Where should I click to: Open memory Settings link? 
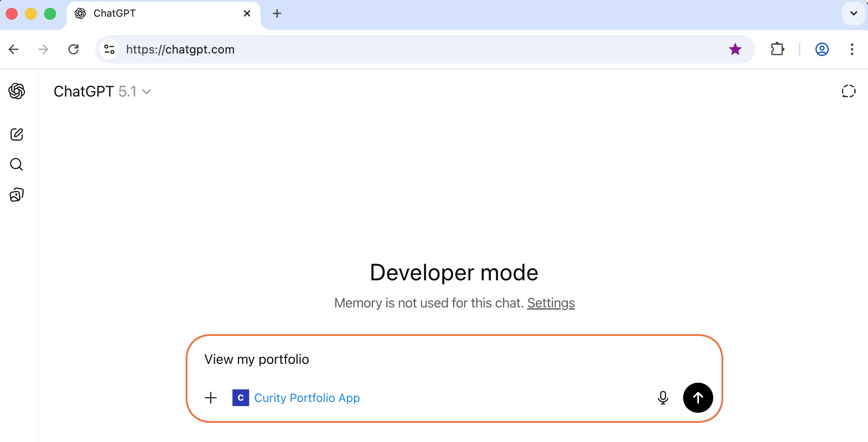click(550, 303)
